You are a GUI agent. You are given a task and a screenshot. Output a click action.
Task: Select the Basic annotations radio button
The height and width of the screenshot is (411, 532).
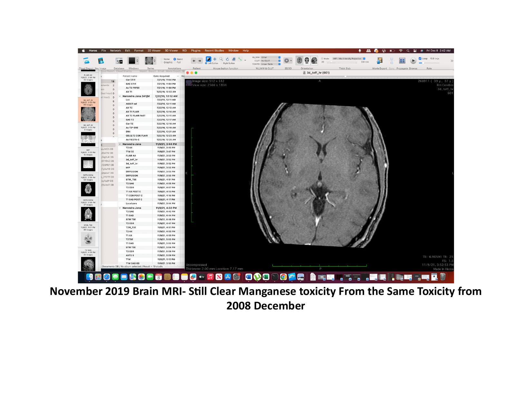[175, 59]
